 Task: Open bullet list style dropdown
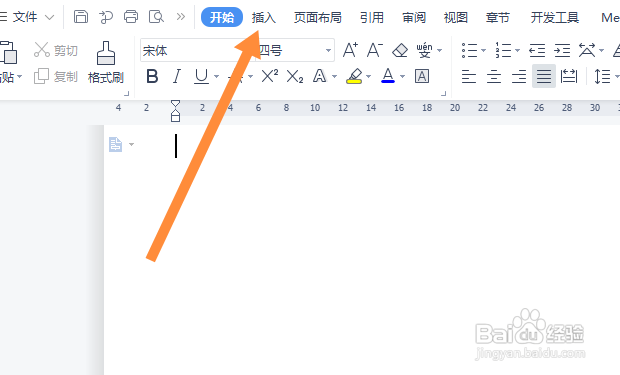pos(483,51)
